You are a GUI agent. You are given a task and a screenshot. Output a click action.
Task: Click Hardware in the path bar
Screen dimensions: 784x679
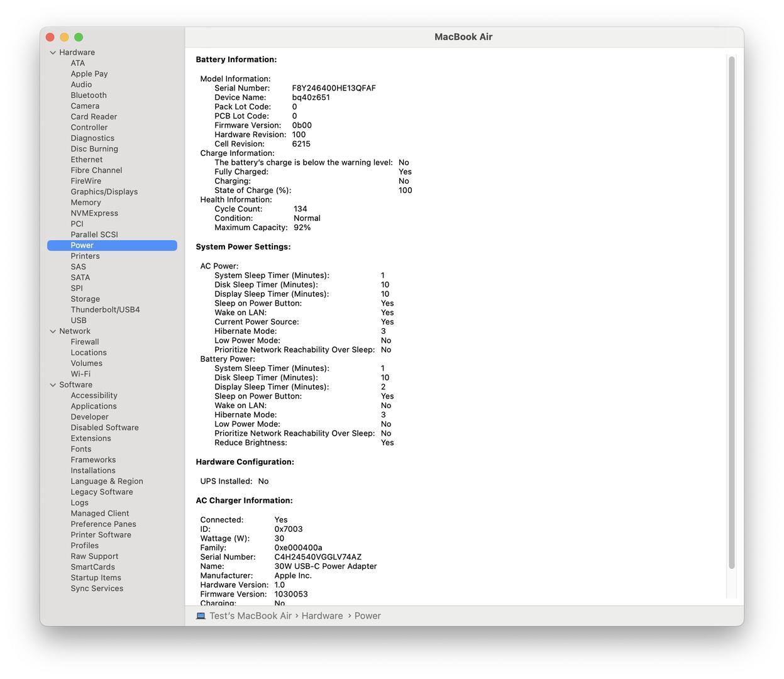tap(322, 616)
